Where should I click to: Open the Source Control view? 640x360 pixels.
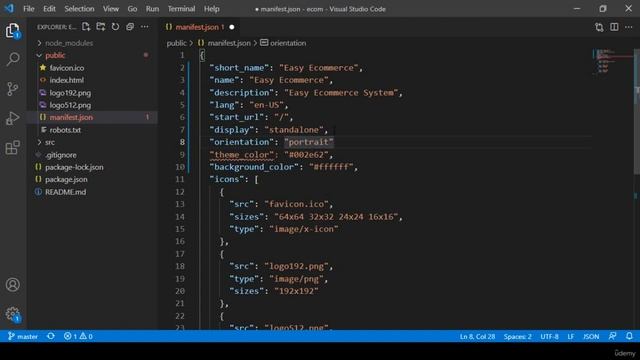click(13, 89)
